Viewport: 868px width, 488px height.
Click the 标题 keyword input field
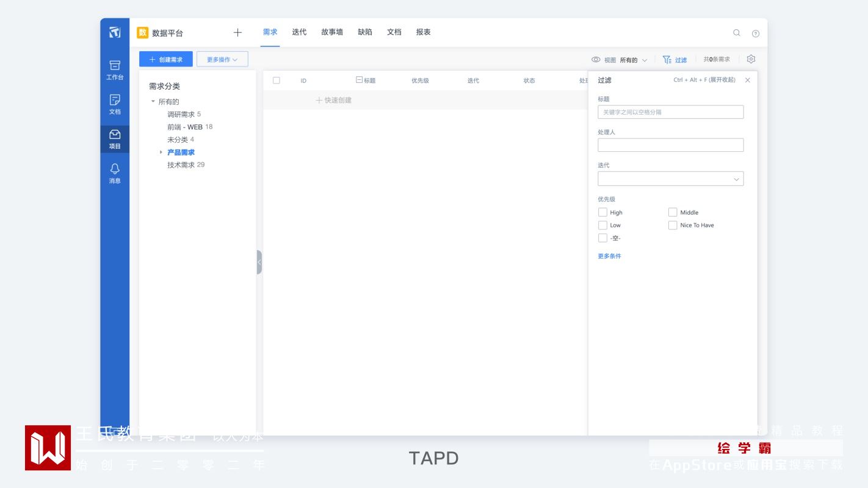(671, 112)
